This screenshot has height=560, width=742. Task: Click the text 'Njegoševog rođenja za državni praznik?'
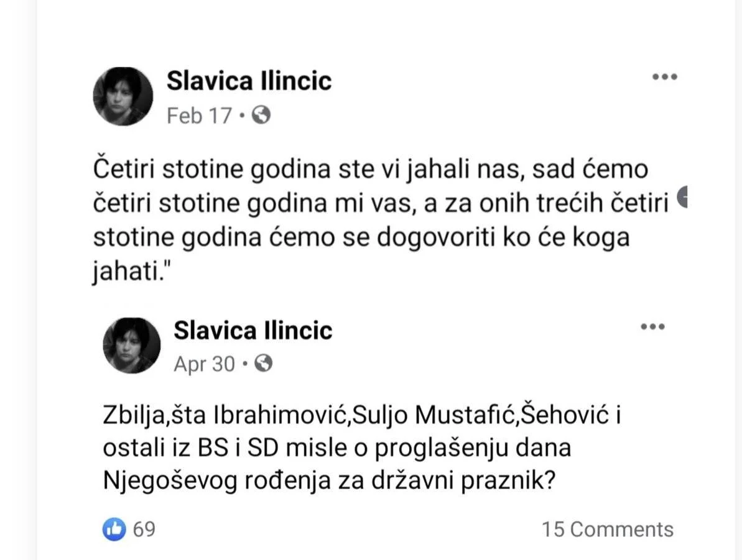pos(329,480)
